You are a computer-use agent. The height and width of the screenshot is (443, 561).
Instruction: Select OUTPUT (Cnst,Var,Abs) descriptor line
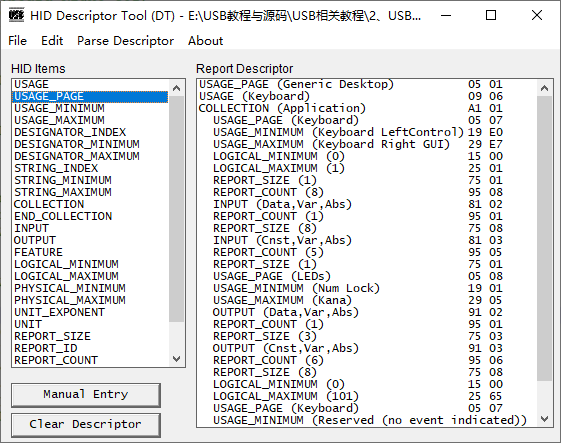coord(367,348)
